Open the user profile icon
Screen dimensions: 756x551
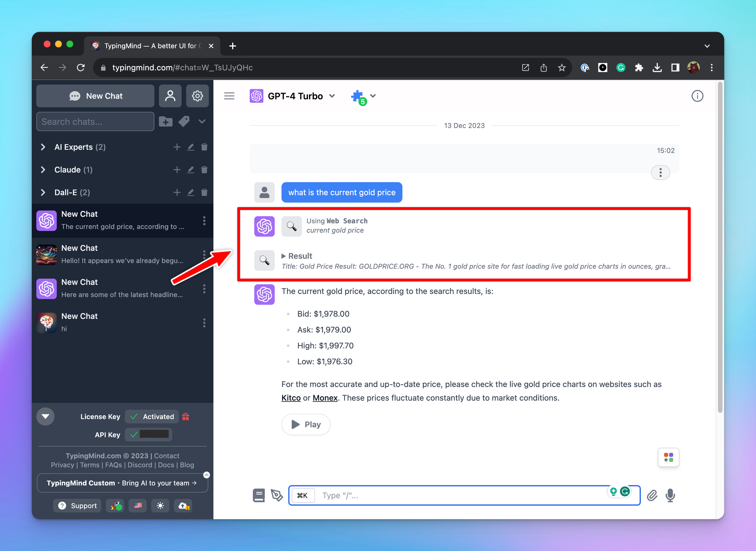tap(170, 96)
